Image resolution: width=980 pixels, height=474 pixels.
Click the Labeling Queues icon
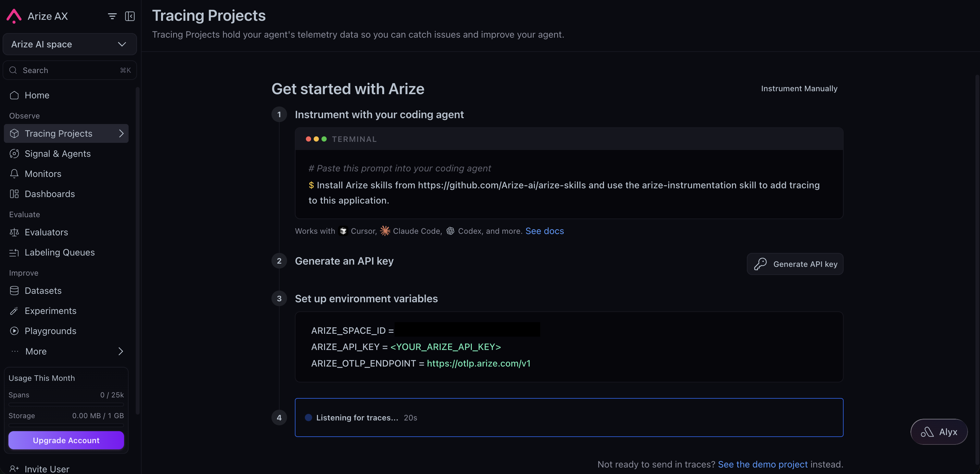[x=15, y=253]
